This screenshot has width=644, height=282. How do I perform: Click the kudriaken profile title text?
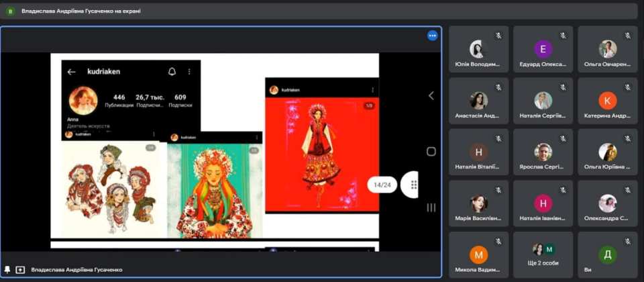click(x=103, y=72)
